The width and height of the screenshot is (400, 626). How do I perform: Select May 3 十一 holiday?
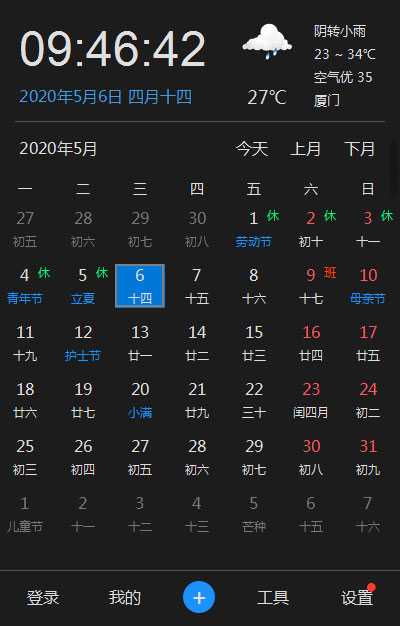[368, 229]
